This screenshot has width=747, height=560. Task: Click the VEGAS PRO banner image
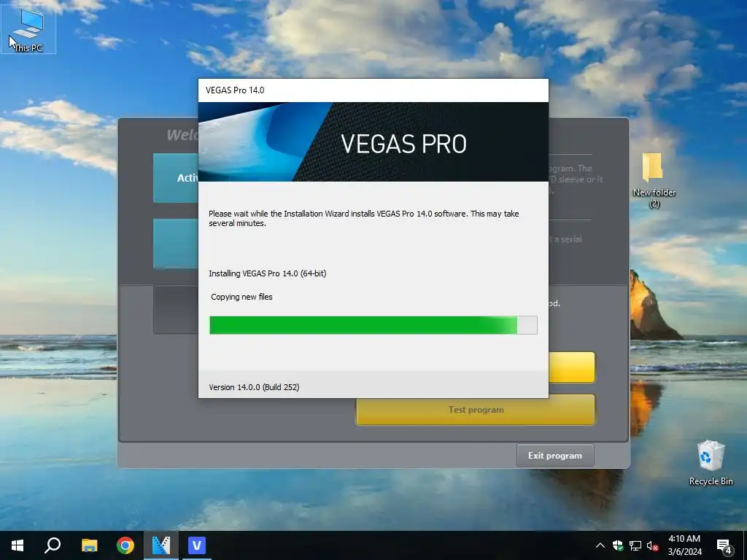[x=373, y=142]
